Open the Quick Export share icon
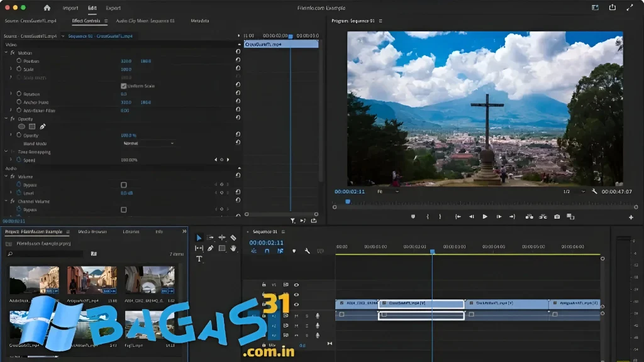 (613, 8)
